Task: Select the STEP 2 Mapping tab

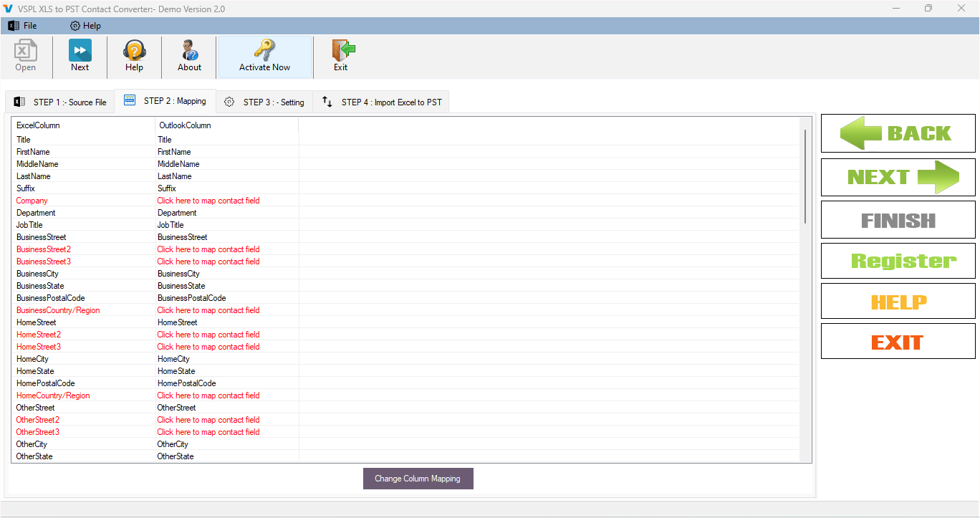Action: tap(165, 101)
